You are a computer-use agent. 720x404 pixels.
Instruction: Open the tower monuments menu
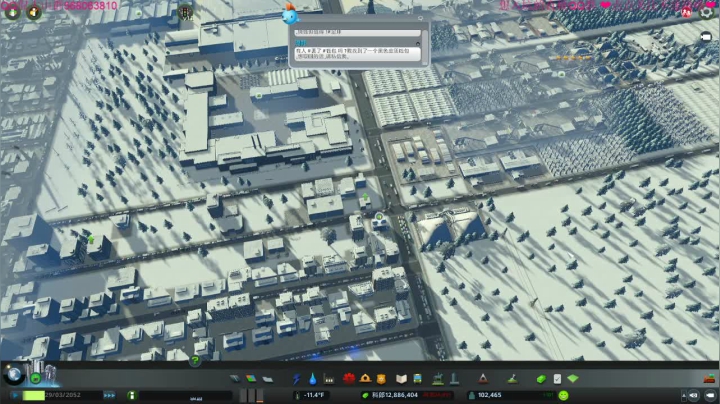tap(454, 379)
